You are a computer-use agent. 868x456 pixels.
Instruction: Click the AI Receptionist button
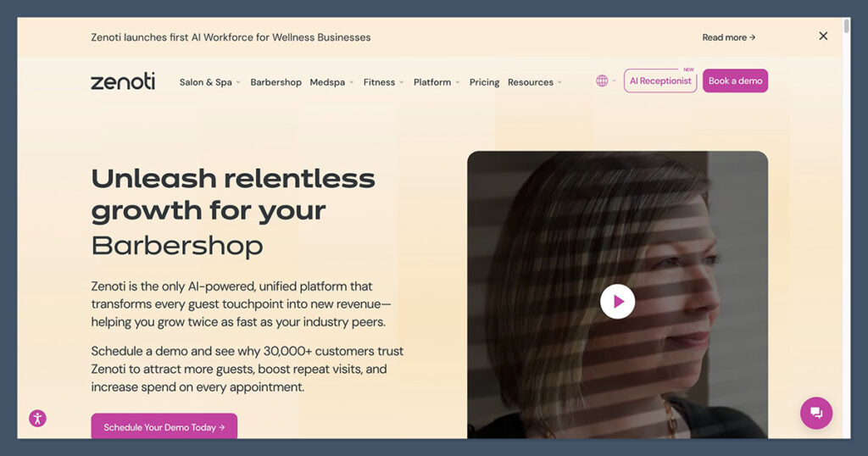pos(660,81)
